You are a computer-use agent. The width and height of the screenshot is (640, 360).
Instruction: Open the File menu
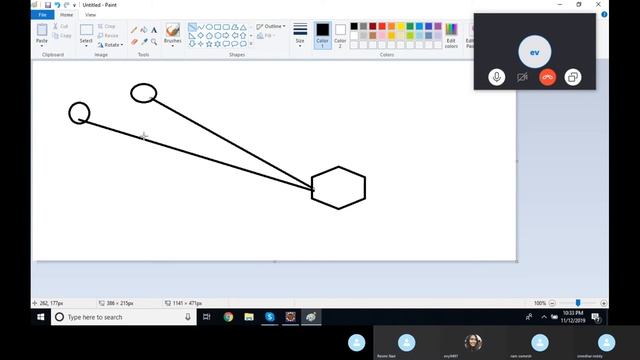42,15
